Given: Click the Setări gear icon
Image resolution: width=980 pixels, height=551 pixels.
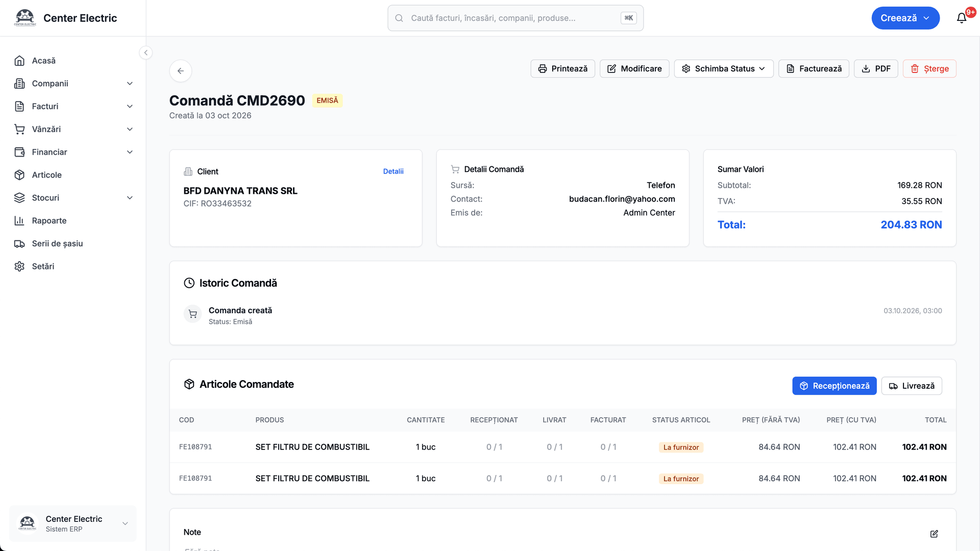Looking at the screenshot, I should [x=19, y=266].
